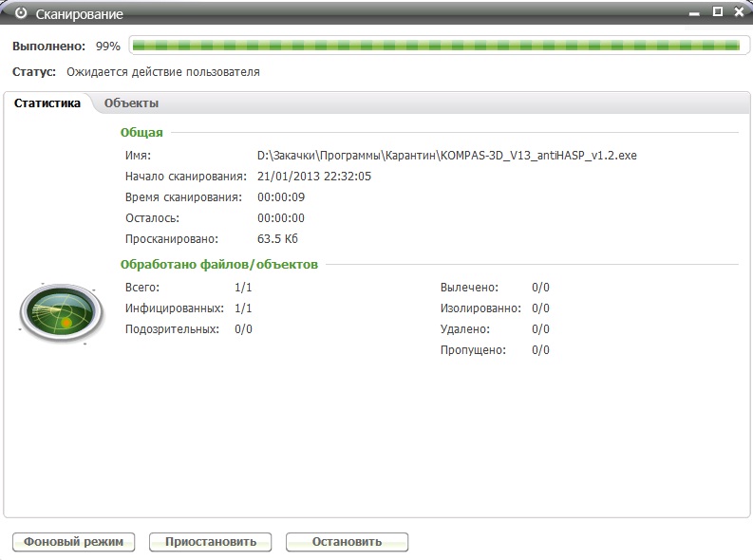The image size is (753, 560).
Task: Minimize the Сканирование window
Action: pyautogui.click(x=696, y=12)
